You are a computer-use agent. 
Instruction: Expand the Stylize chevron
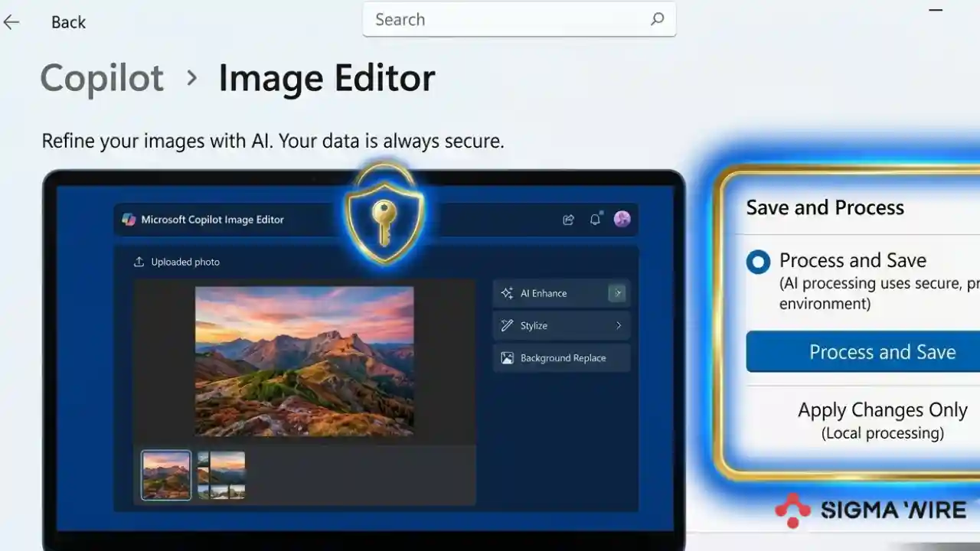click(x=619, y=325)
